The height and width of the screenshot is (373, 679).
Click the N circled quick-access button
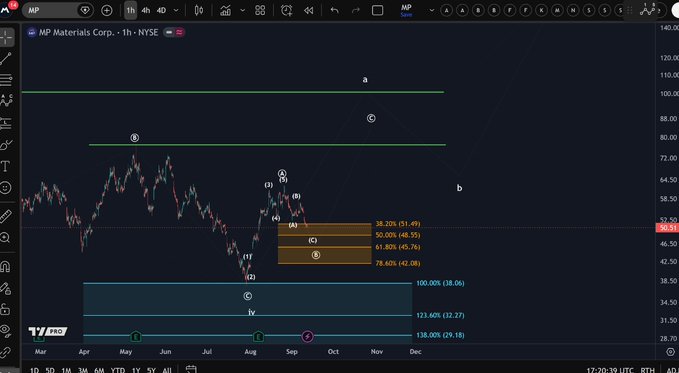[573, 10]
